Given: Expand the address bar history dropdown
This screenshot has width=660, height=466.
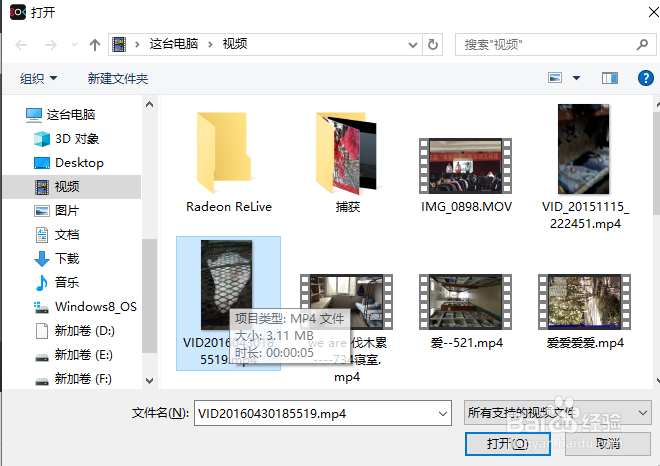Looking at the screenshot, I should tap(413, 45).
